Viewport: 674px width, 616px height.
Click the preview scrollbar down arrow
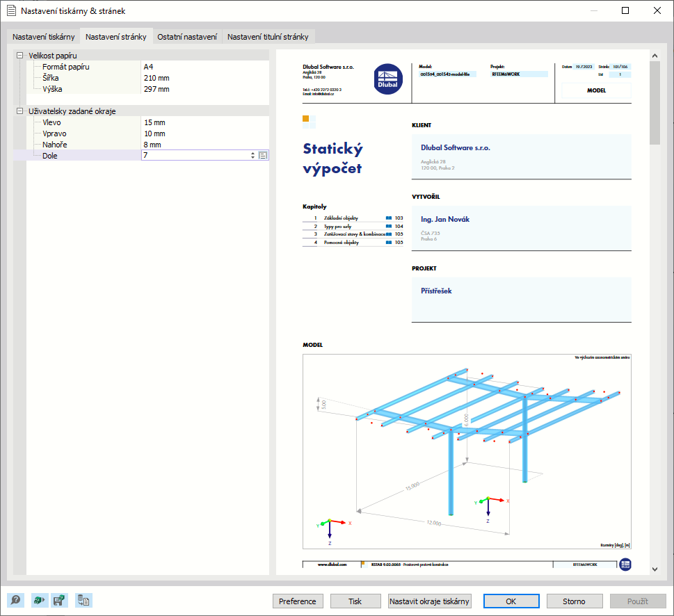tap(655, 569)
